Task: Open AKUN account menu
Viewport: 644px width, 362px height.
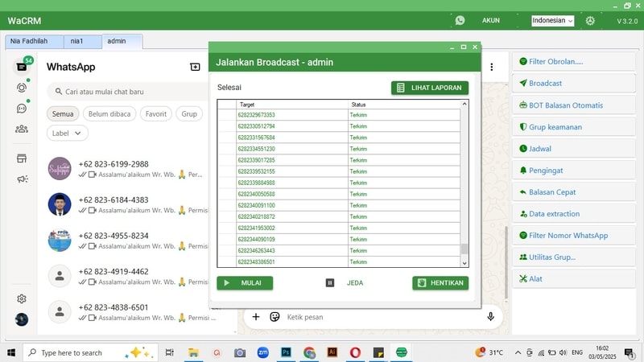Action: 491,20
